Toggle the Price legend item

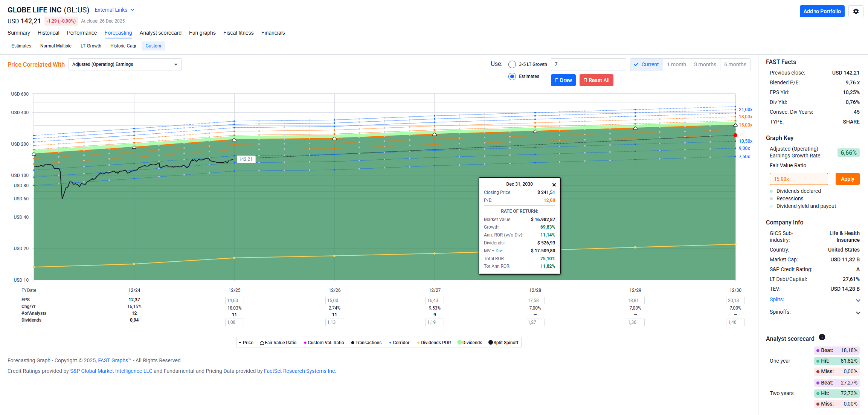click(246, 343)
